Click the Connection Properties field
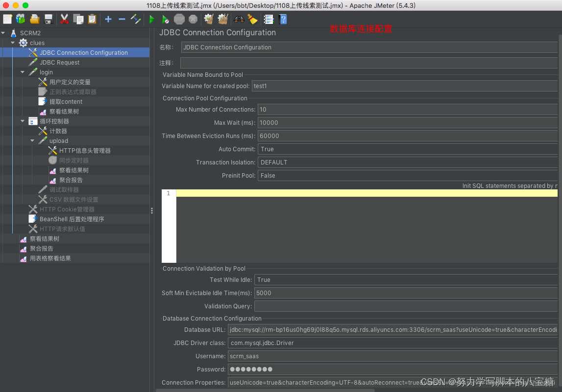The image size is (562, 392). (x=392, y=383)
